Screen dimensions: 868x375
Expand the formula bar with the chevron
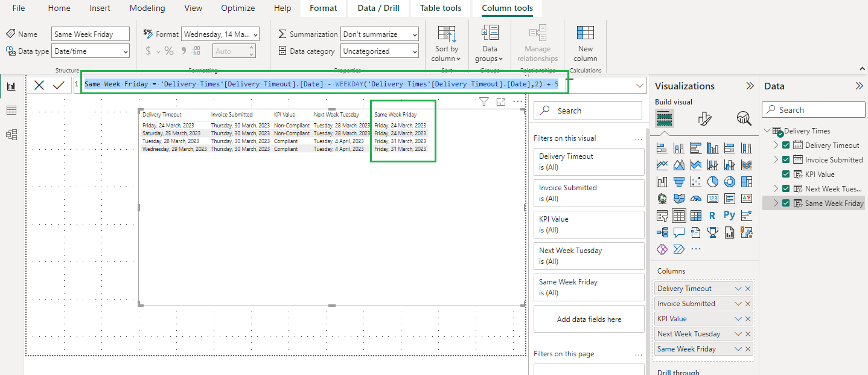coord(640,86)
